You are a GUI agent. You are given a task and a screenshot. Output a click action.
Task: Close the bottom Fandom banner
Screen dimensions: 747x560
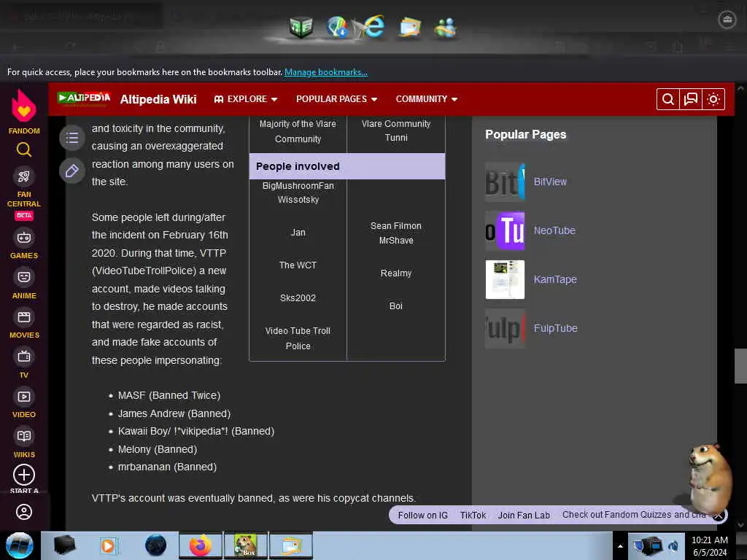pos(719,516)
